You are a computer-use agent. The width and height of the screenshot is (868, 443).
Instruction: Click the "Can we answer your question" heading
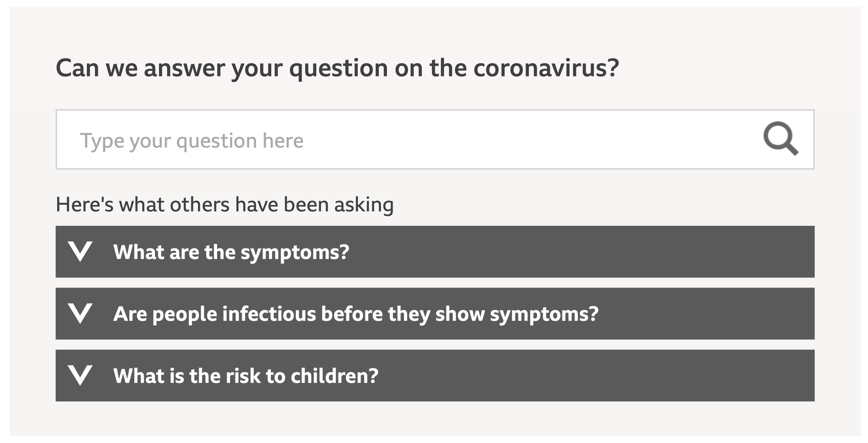tap(337, 68)
